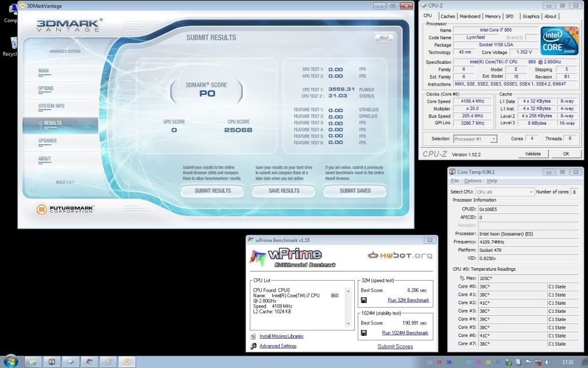
Task: Click the Install Missing Libraries link
Action: pos(281,336)
